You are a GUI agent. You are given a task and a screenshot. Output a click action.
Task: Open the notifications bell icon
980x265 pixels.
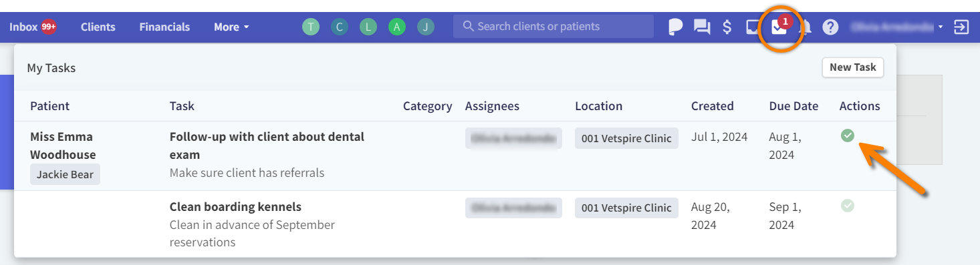click(x=806, y=27)
